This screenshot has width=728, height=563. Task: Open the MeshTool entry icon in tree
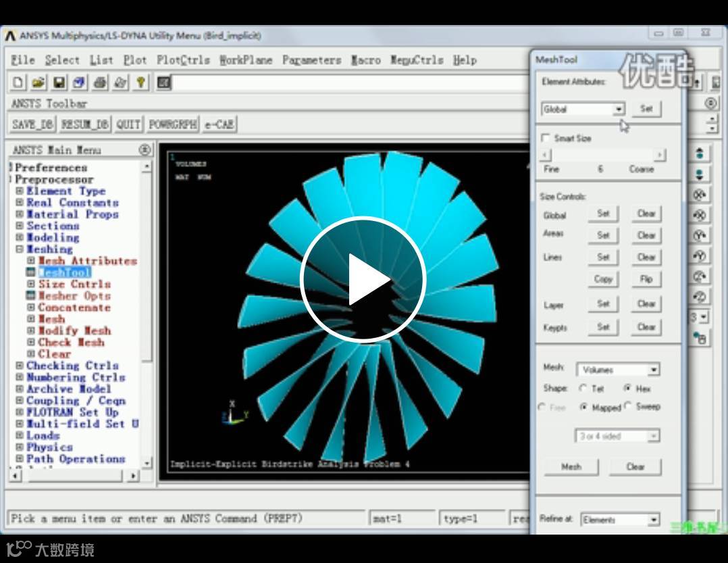point(30,272)
